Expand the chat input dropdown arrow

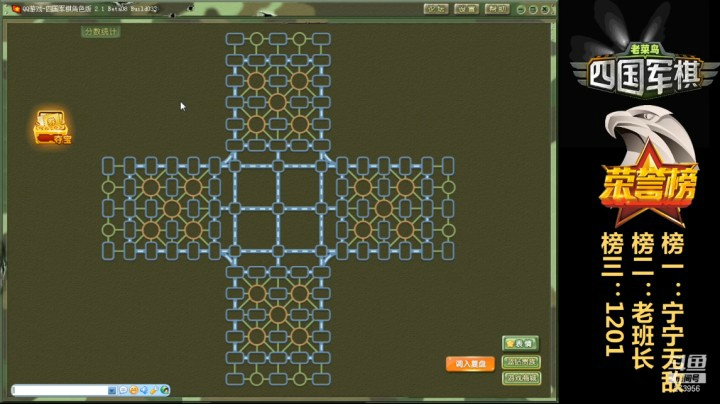point(112,390)
